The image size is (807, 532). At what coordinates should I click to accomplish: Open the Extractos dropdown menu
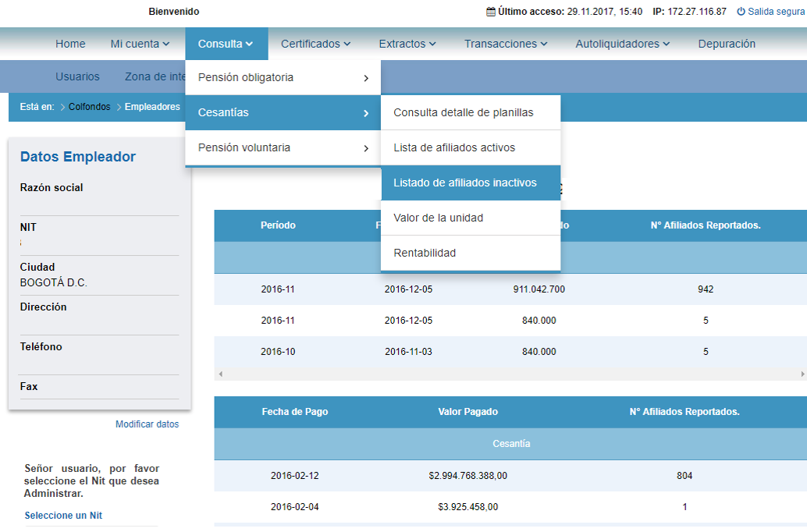coord(407,44)
